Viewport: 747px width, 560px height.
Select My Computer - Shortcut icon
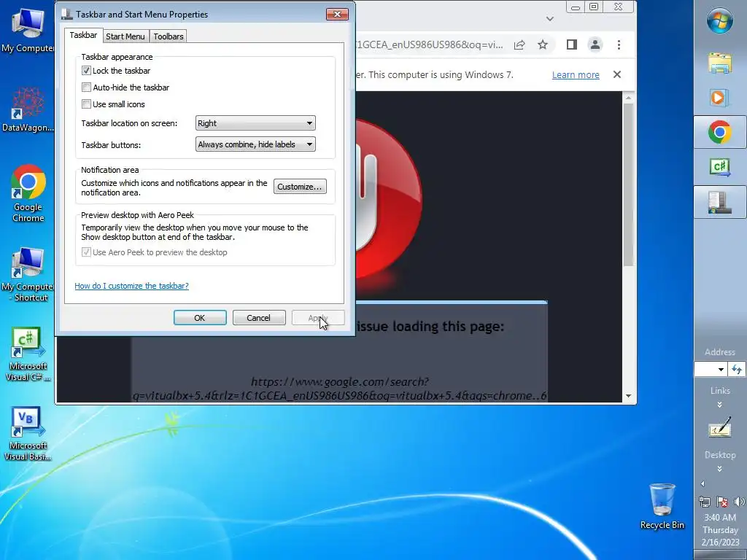click(x=28, y=275)
